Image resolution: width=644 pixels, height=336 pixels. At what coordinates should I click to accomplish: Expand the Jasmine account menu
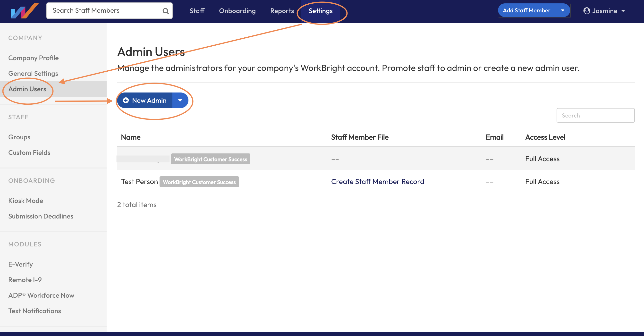(x=624, y=11)
